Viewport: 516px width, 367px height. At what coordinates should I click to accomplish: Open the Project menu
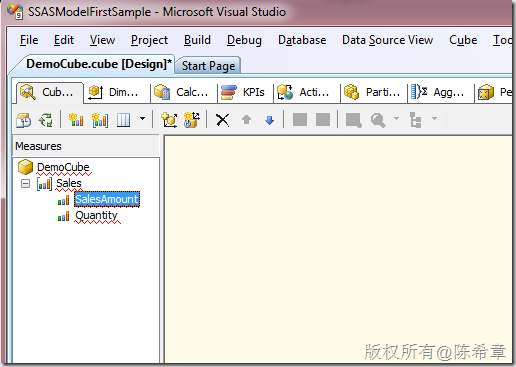[149, 40]
